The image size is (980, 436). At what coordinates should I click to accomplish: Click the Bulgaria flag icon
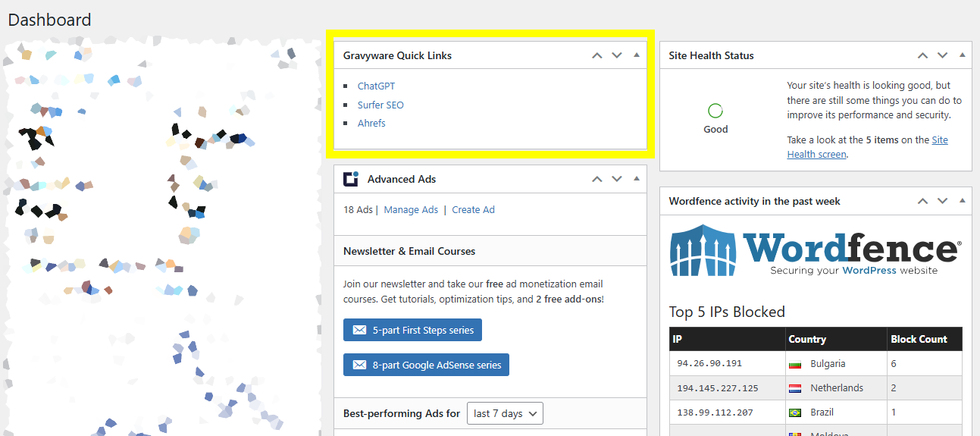coord(795,364)
